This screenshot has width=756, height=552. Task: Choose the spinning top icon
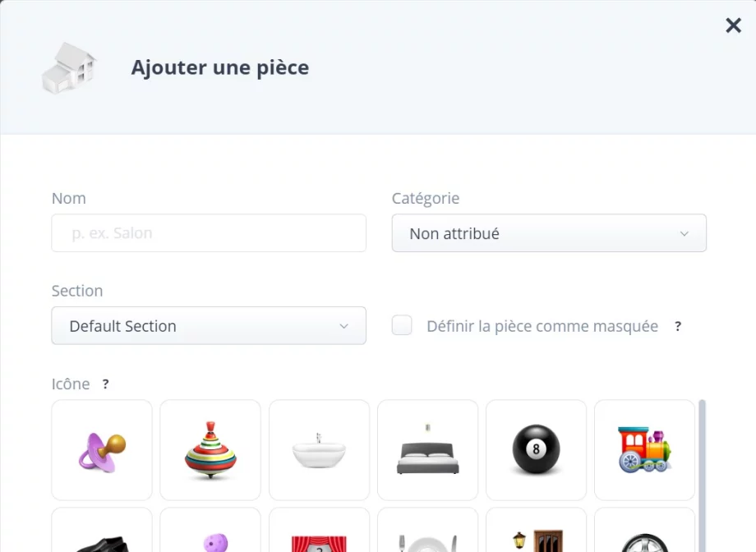pos(210,450)
